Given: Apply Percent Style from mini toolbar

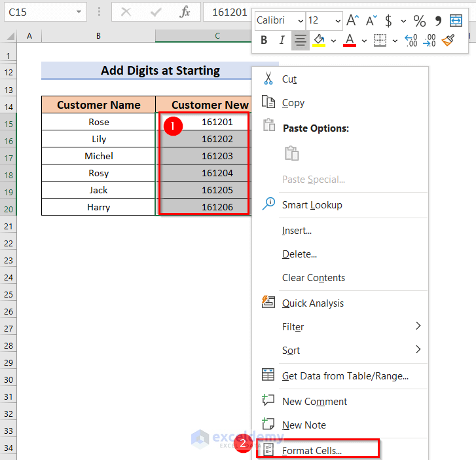Looking at the screenshot, I should click(419, 21).
